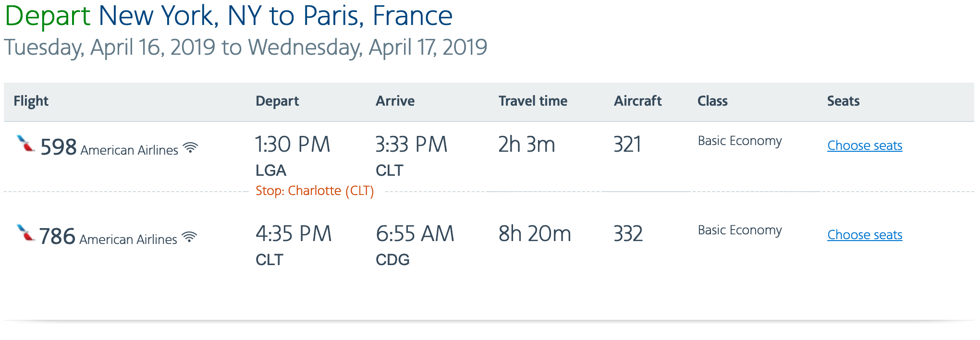The image size is (980, 340).
Task: Click the American Airlines logo beside flight 598
Action: 25,144
